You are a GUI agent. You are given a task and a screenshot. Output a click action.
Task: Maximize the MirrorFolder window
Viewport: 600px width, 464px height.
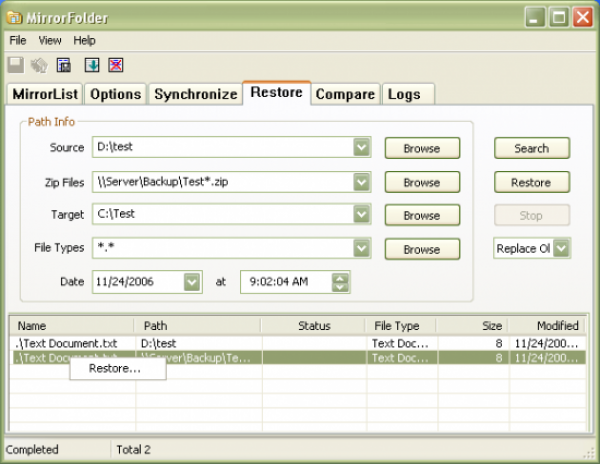pos(559,17)
